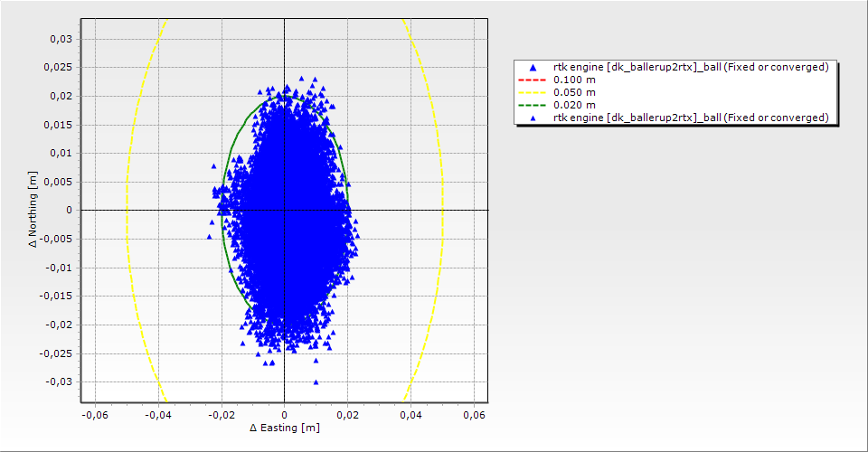Select the red dashed line legend swatch
Screen dimensions: 868x452
(532, 80)
